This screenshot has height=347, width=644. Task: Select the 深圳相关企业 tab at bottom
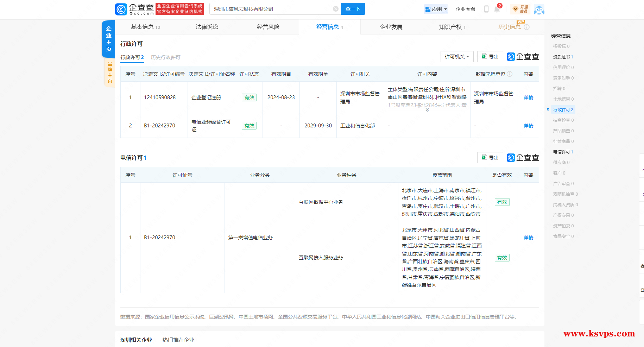click(136, 340)
